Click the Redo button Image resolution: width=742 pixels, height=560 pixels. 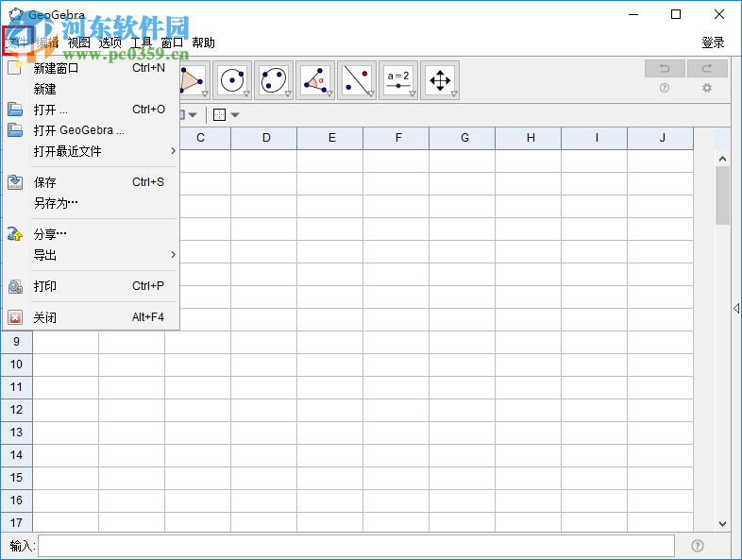[707, 69]
